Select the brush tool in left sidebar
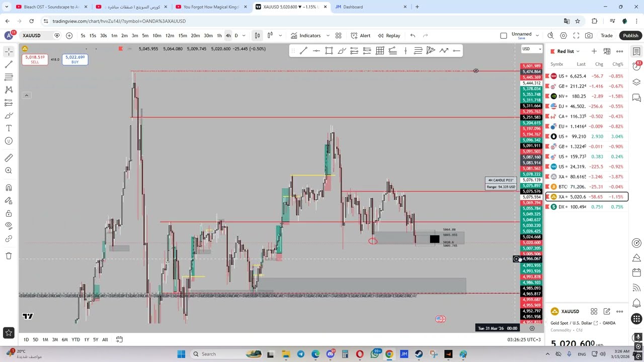Viewport: 644px width, 362px height. point(9,116)
